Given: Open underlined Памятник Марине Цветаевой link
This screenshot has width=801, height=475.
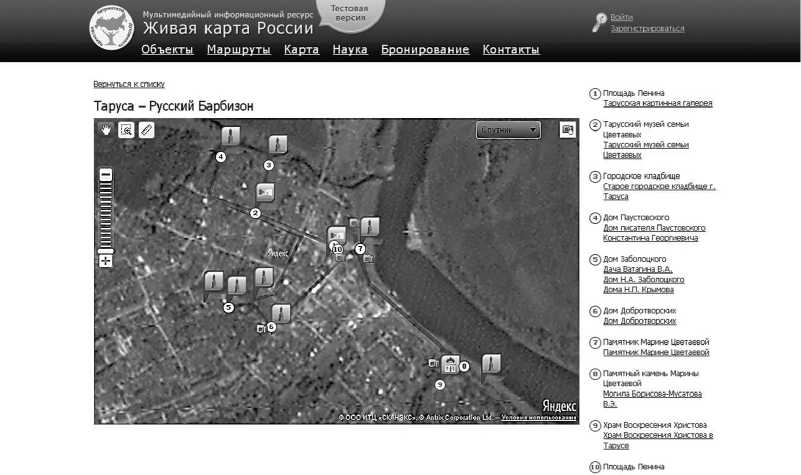Looking at the screenshot, I should 656,352.
